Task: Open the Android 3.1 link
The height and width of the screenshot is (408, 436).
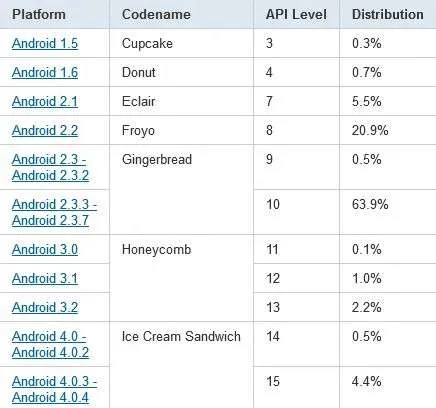Action: point(45,278)
